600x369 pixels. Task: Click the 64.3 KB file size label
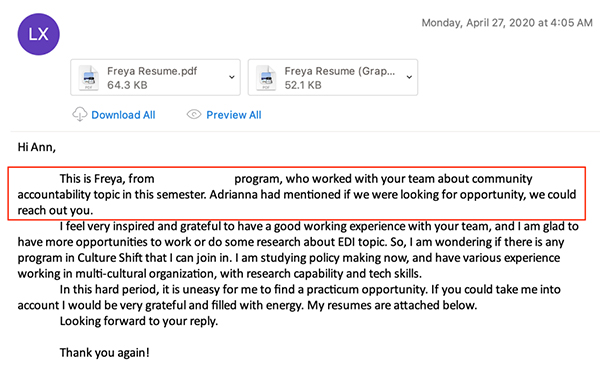coord(127,85)
